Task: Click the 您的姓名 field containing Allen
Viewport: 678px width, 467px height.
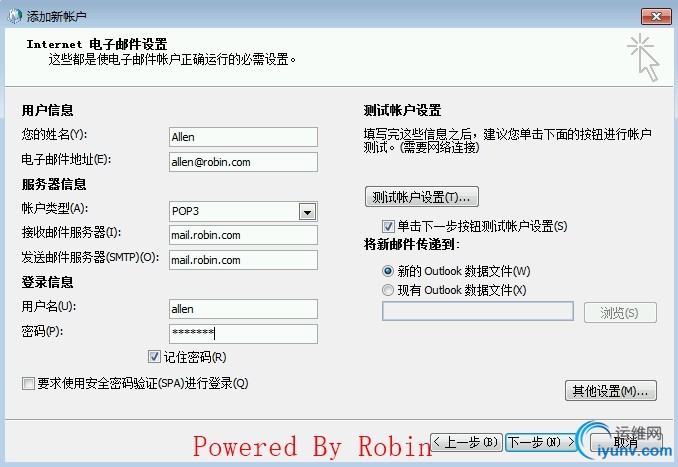Action: [243, 137]
